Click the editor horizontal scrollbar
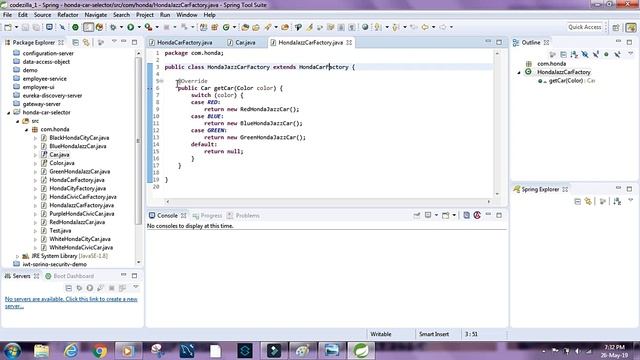640x360 pixels. point(328,201)
